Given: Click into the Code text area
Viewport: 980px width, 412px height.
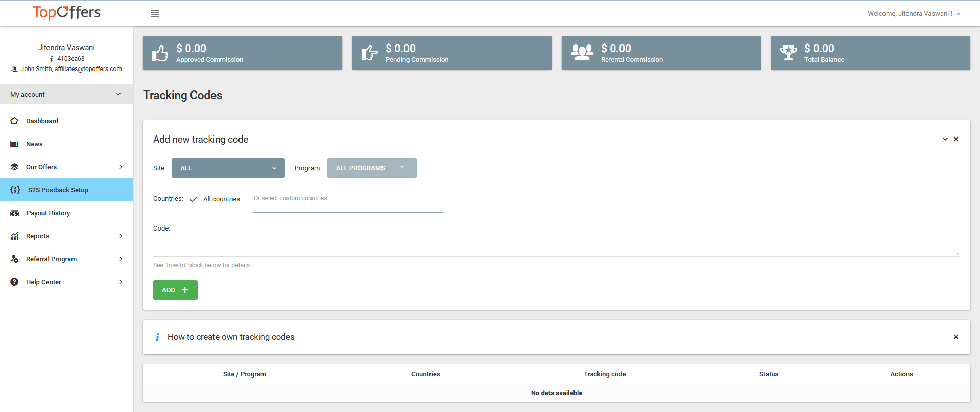Looking at the screenshot, I should [557, 244].
